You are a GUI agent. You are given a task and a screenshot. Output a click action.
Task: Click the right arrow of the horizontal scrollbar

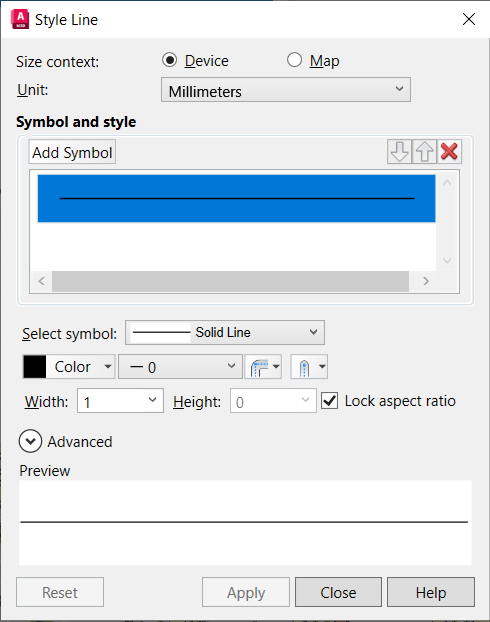click(x=426, y=281)
